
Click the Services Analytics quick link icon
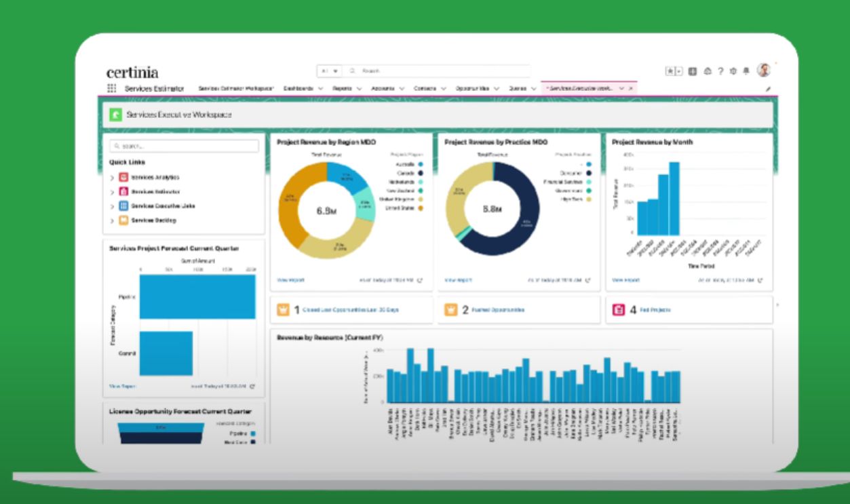click(123, 177)
